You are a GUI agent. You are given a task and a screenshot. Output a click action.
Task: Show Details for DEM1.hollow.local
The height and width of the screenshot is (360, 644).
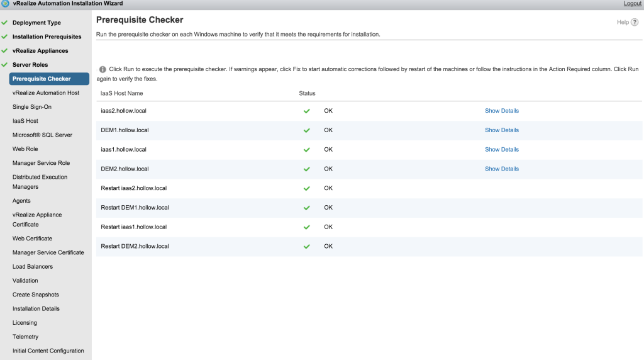(501, 130)
